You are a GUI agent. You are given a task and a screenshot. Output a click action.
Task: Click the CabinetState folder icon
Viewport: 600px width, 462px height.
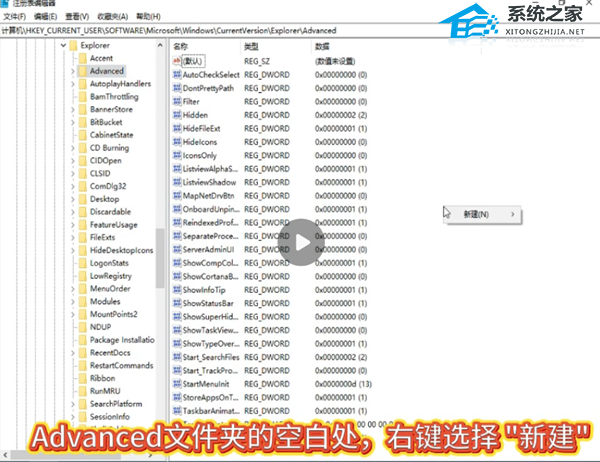pos(83,135)
